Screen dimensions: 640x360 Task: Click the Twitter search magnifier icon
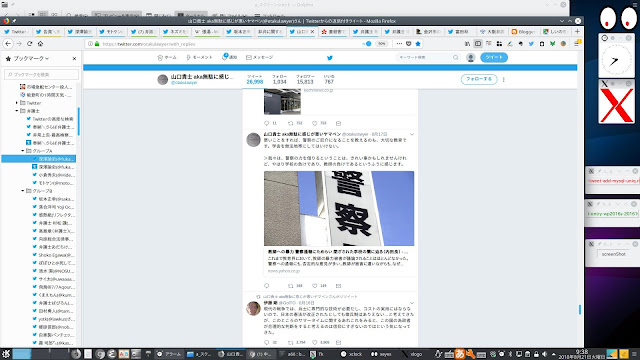tap(456, 58)
